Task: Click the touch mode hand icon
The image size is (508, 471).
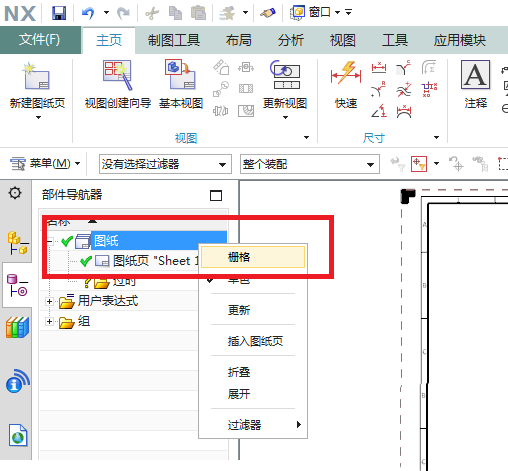Action: [x=268, y=13]
